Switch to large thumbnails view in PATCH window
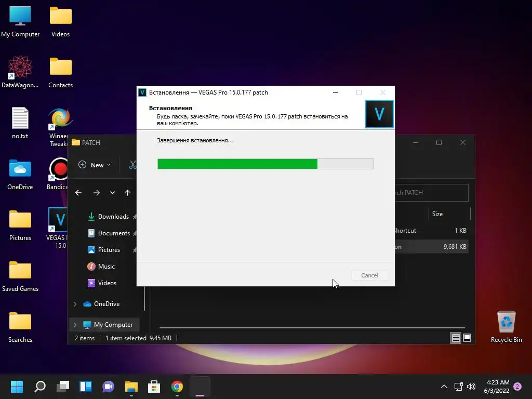 click(467, 338)
